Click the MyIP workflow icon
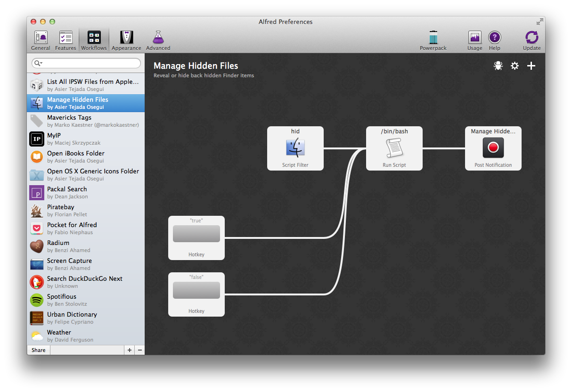This screenshot has width=572, height=392. pyautogui.click(x=37, y=139)
